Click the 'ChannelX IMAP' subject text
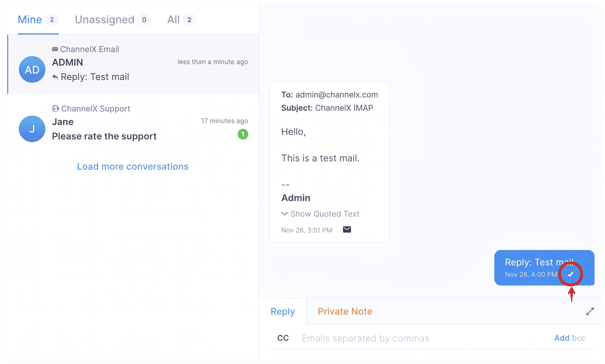The height and width of the screenshot is (364, 605). 344,108
